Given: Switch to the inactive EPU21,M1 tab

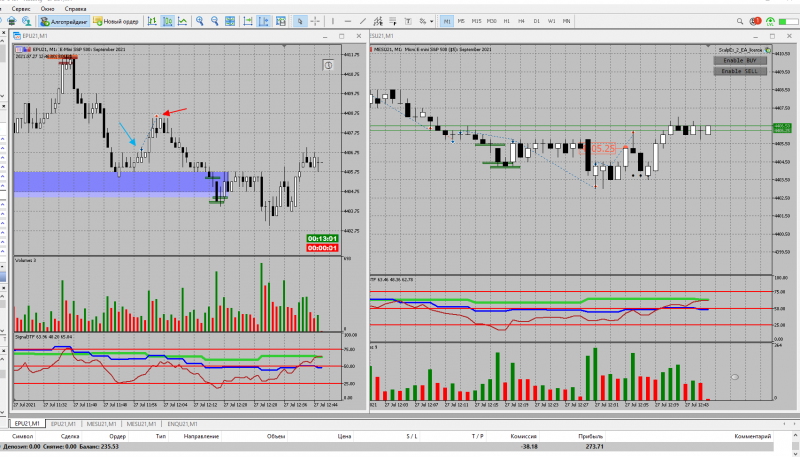Looking at the screenshot, I should click(63, 424).
